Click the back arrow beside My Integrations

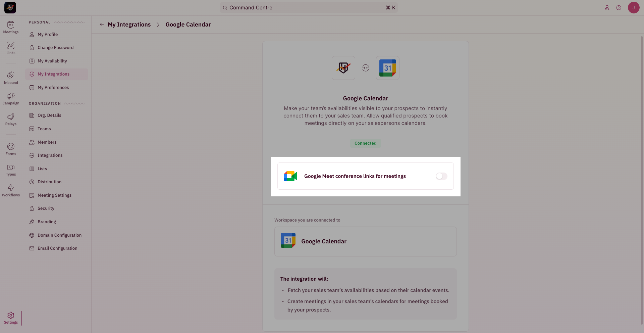coord(102,25)
